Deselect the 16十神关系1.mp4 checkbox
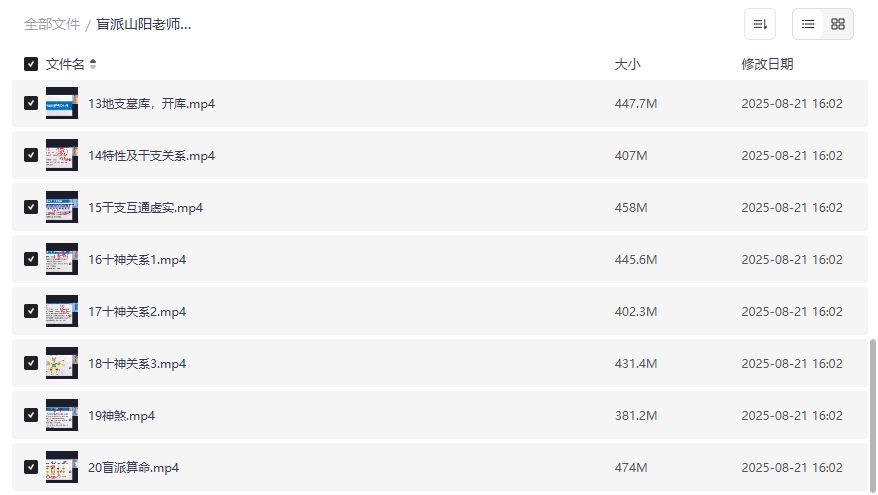878x495 pixels. click(31, 259)
